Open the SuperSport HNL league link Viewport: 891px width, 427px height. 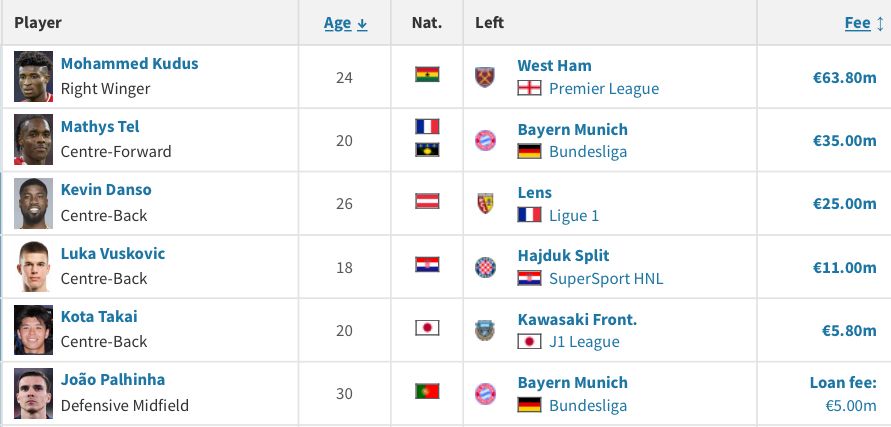click(x=606, y=279)
